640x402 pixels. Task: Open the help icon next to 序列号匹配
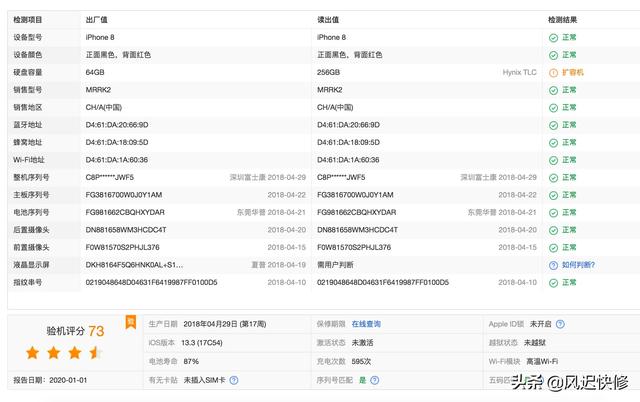pos(374,380)
